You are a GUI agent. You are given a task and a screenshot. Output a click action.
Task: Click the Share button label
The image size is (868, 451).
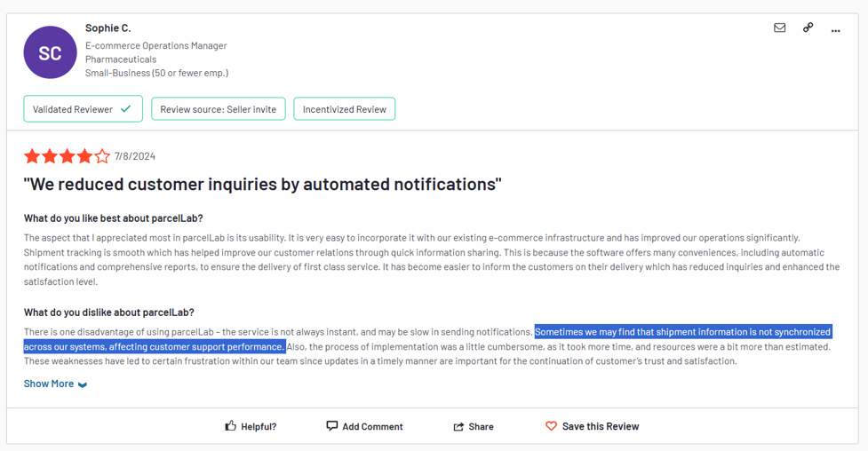point(481,427)
